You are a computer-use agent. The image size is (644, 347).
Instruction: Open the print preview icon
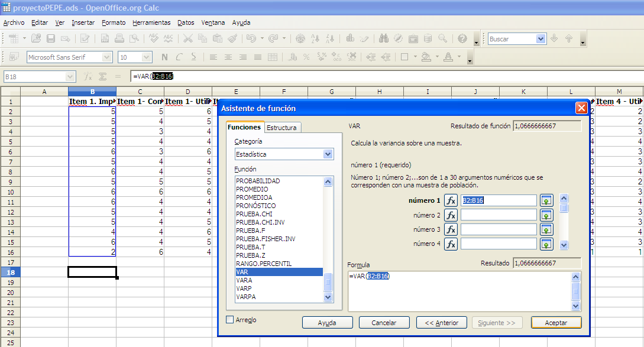[x=134, y=38]
